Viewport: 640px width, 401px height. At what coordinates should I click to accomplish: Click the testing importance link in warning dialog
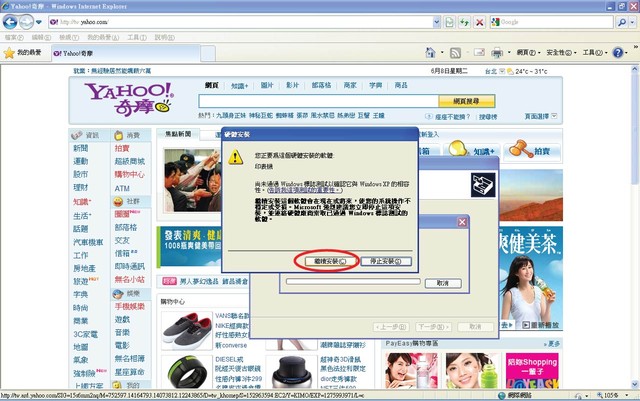coord(305,190)
